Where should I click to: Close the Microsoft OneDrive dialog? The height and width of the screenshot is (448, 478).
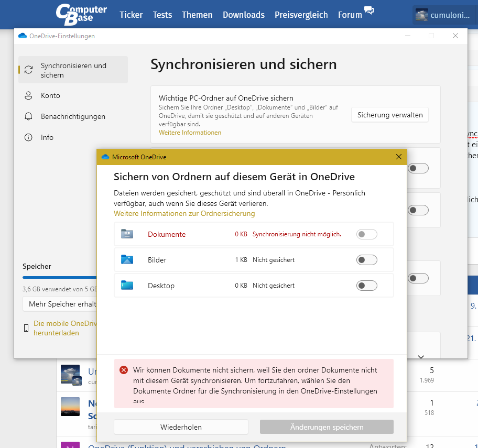(x=398, y=157)
